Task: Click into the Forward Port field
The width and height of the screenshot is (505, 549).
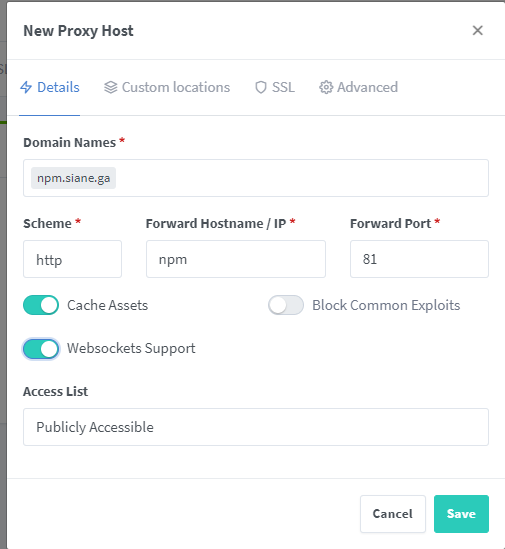Action: (x=419, y=259)
